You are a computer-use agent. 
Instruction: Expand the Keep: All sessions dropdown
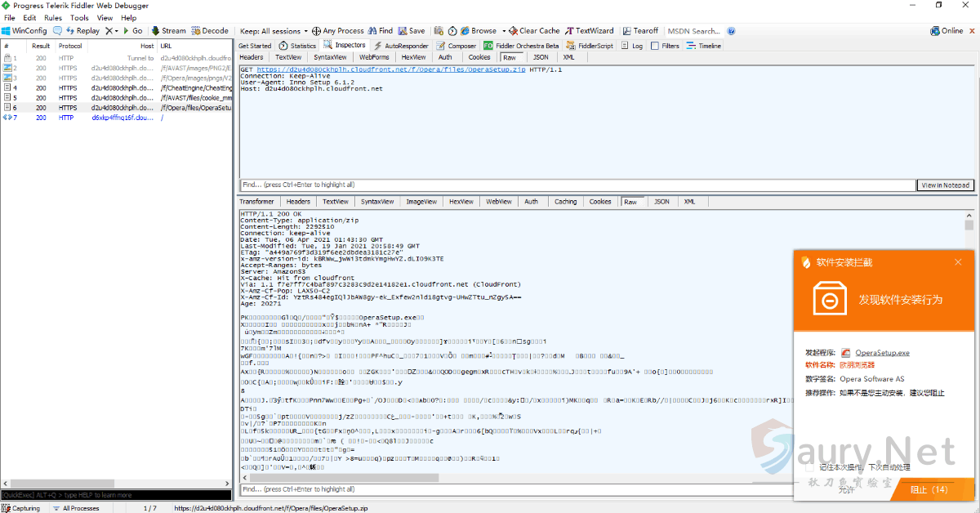point(274,31)
